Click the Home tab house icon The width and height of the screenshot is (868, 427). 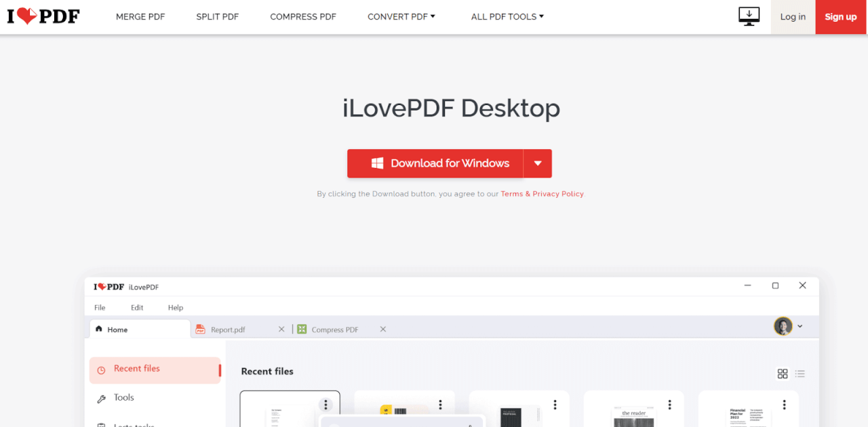(x=100, y=329)
